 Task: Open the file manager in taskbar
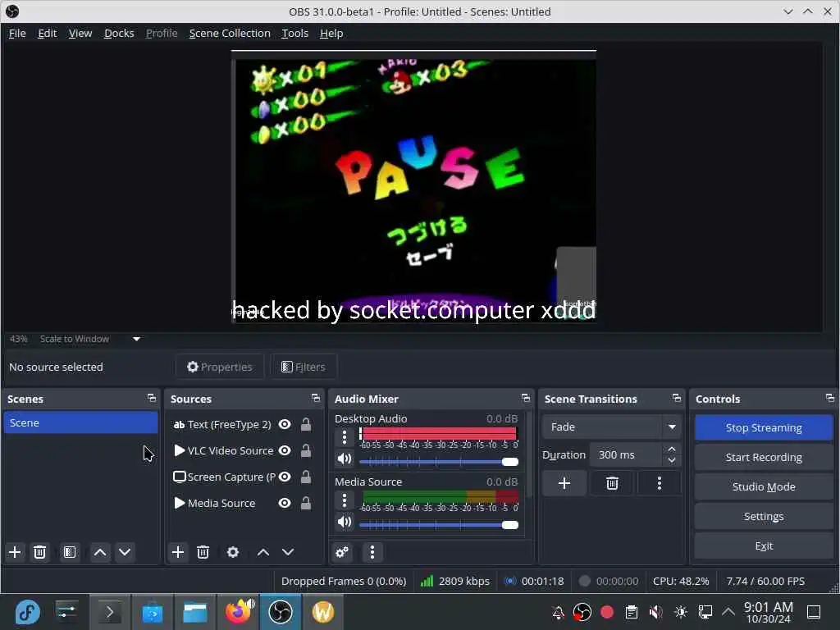(x=195, y=611)
